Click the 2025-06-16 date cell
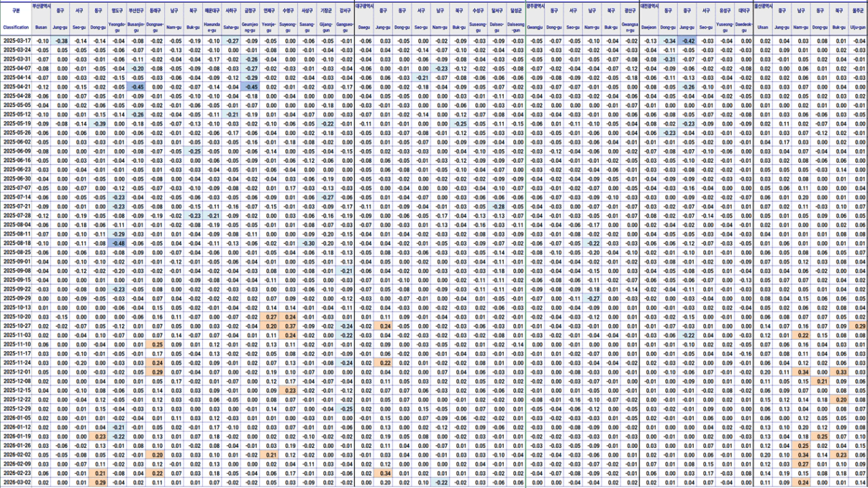868x488 pixels. coord(16,160)
